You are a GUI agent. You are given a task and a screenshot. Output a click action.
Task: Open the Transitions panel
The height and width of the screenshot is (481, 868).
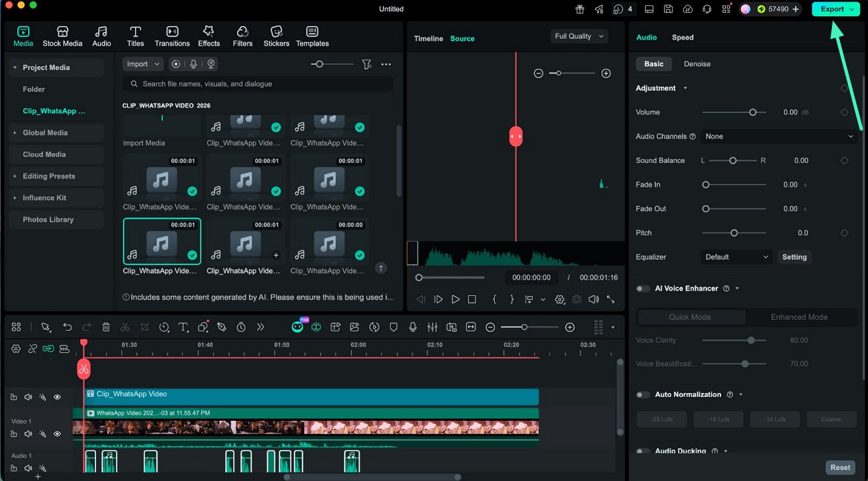[172, 37]
